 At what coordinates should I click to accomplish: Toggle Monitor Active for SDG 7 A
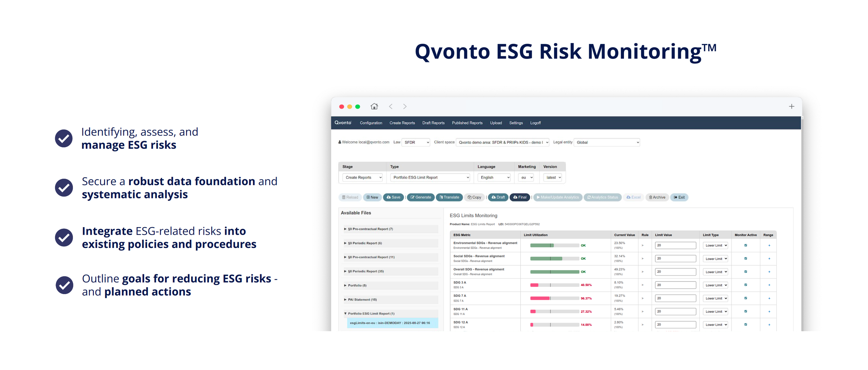point(745,298)
